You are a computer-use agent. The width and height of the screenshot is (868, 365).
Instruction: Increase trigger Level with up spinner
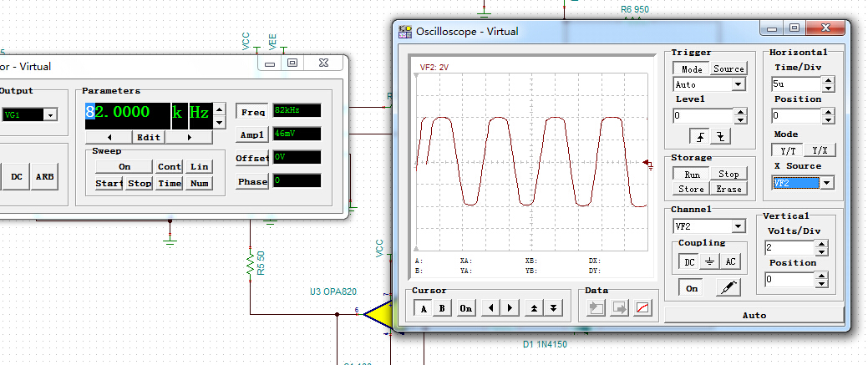[740, 113]
